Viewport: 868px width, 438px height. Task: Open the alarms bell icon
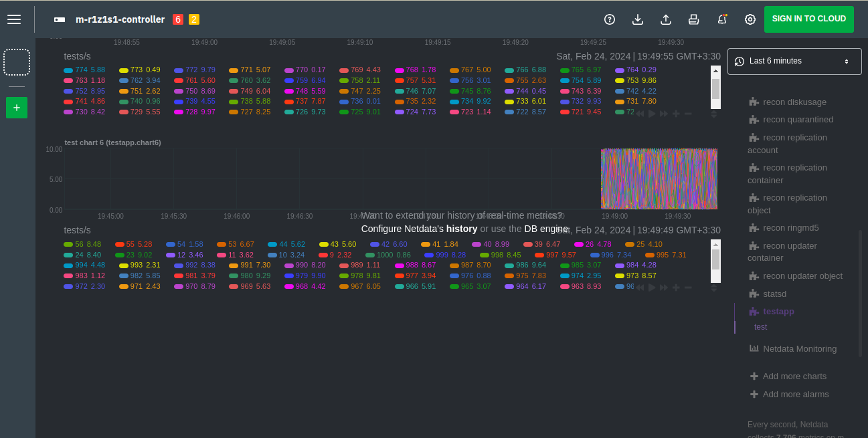722,19
